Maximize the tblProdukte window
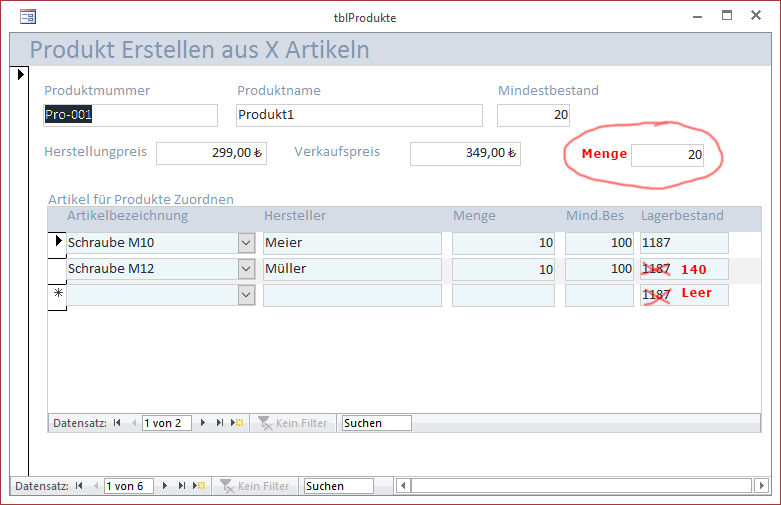 (727, 15)
